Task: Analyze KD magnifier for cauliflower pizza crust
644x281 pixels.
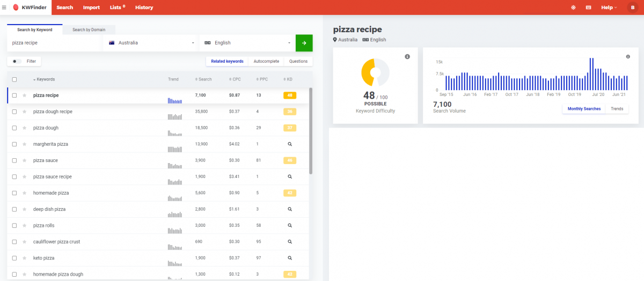Action: pyautogui.click(x=290, y=242)
